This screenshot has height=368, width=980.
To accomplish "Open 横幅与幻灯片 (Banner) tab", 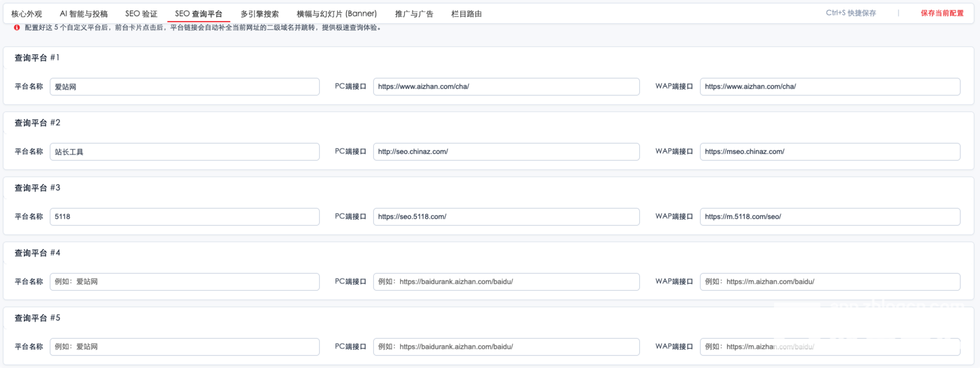I will pyautogui.click(x=337, y=14).
